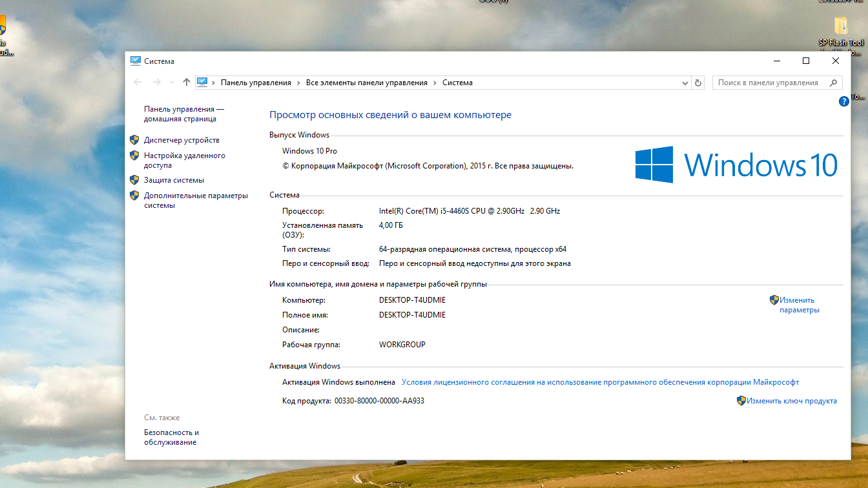Click installed memory value '4,00 ГБ'
The width and height of the screenshot is (868, 488).
(391, 225)
